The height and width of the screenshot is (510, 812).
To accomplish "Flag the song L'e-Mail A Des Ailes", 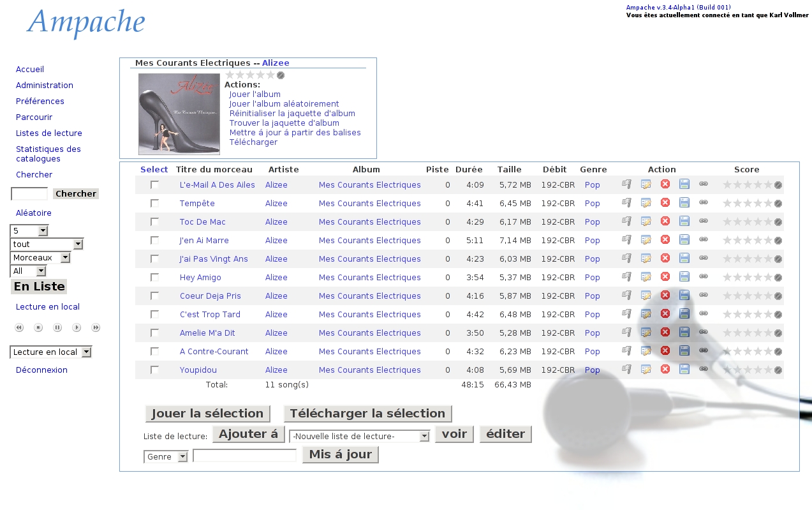I will click(627, 184).
